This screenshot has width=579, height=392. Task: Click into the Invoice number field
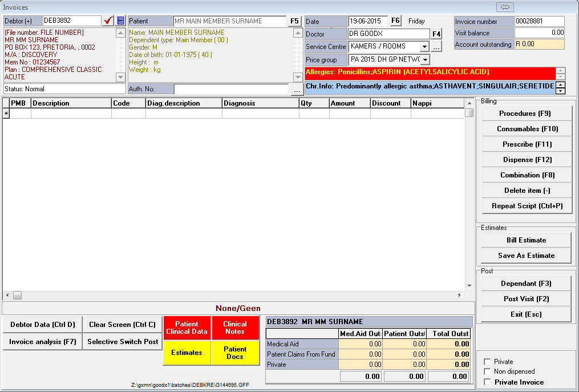539,21
